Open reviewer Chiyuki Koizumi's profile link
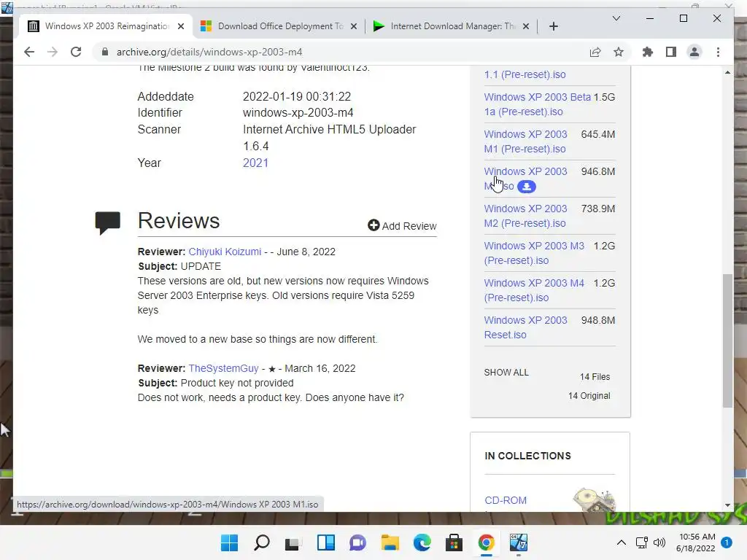 (225, 252)
